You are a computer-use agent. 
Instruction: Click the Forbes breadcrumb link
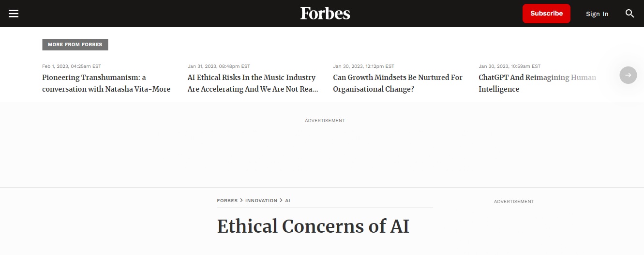(x=227, y=201)
